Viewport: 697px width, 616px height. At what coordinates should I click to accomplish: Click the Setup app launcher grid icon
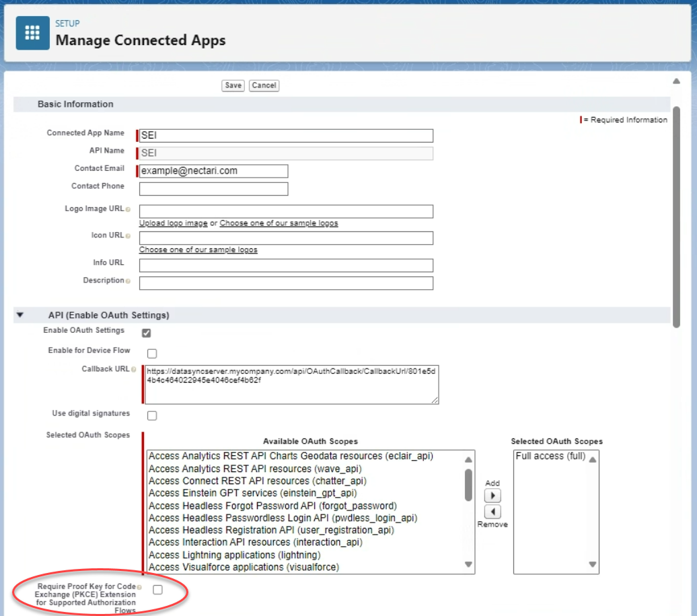coord(32,33)
